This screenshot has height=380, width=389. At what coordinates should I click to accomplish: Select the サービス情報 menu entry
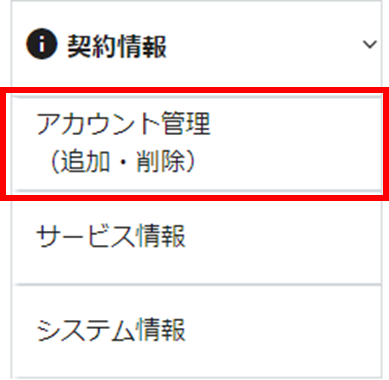[197, 237]
